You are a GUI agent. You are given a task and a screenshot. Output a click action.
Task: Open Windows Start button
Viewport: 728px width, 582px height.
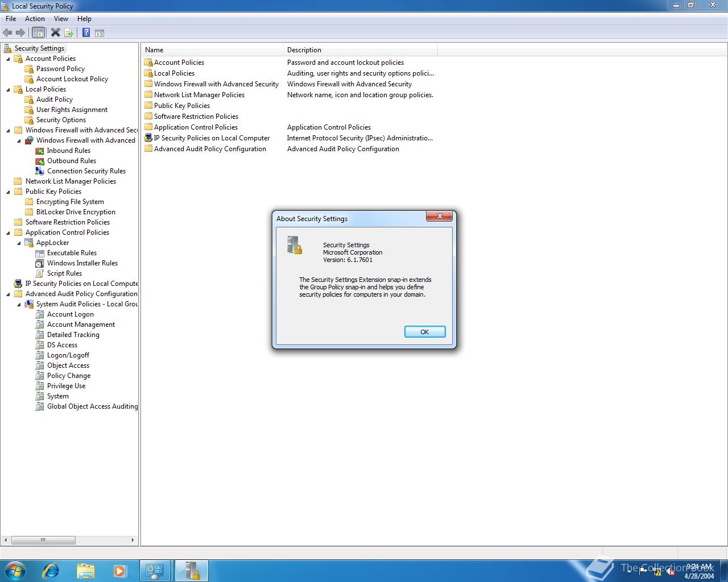point(15,571)
